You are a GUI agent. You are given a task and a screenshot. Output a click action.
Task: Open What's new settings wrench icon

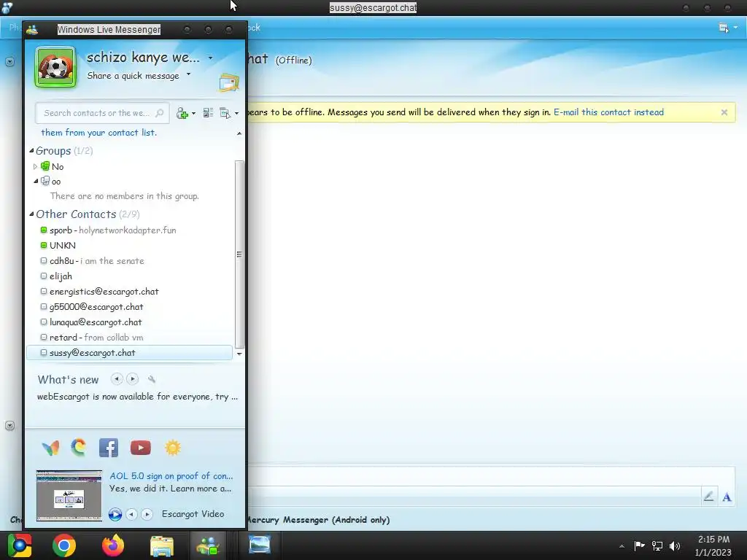click(152, 379)
